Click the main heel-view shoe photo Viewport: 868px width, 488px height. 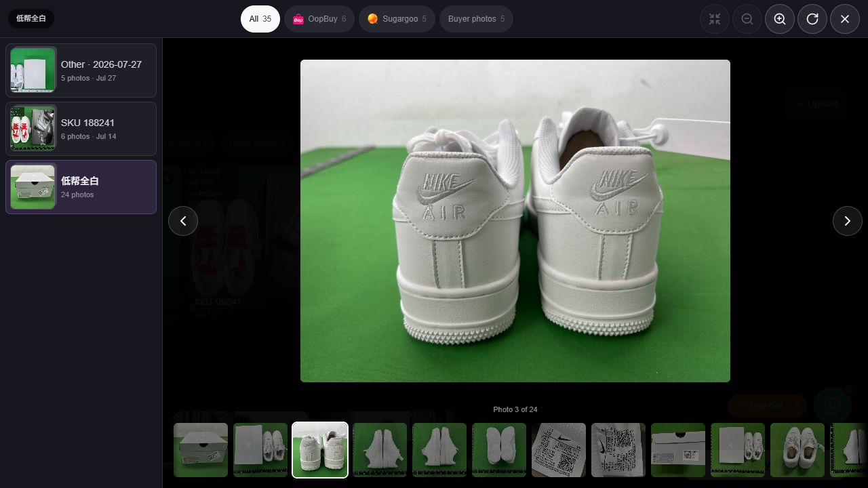pos(515,221)
